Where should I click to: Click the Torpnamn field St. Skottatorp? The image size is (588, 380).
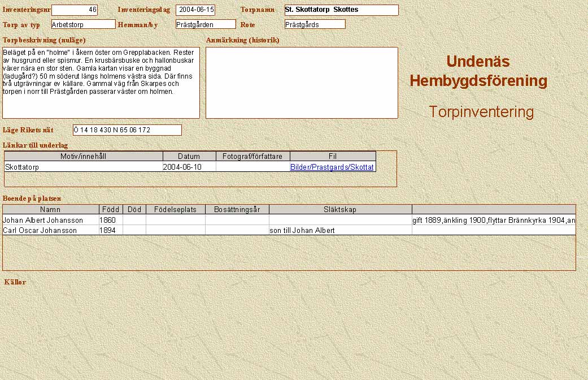point(341,10)
